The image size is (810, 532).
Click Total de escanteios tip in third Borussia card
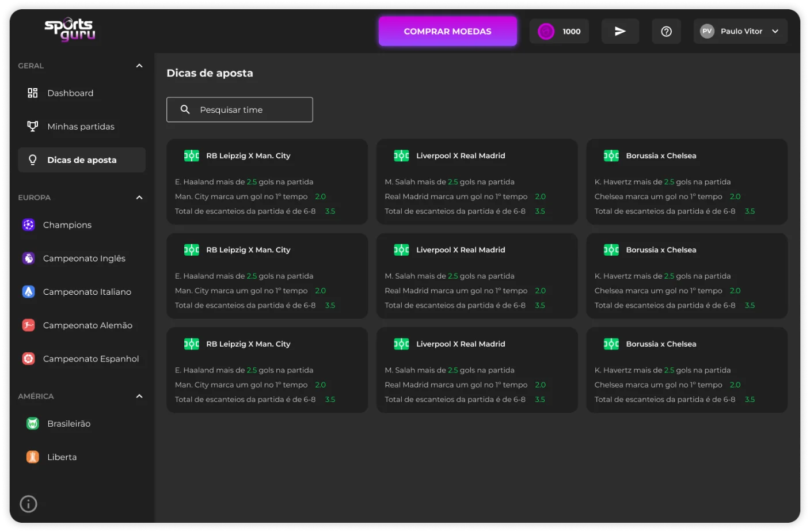click(x=665, y=399)
